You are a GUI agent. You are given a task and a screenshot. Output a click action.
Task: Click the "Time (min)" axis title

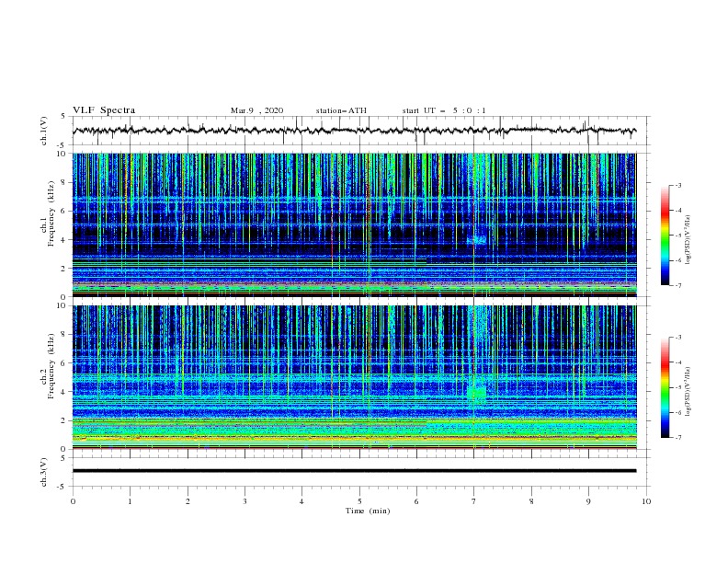click(368, 511)
